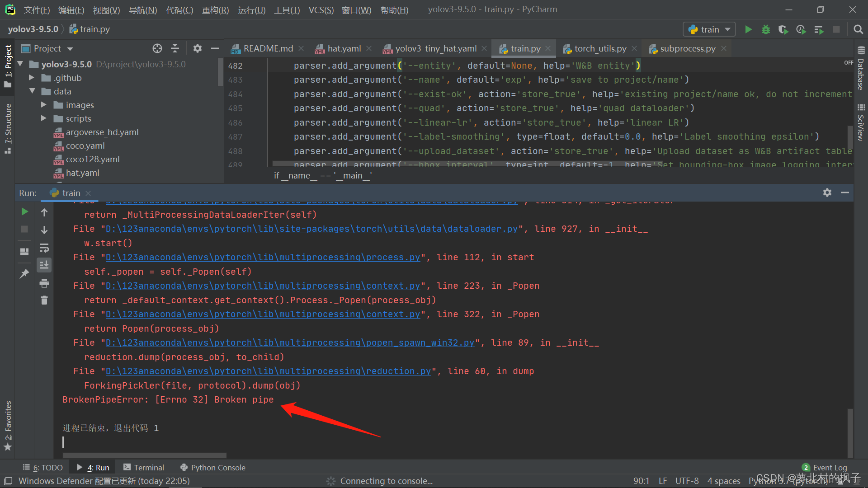Expand the scripts folder
Viewport: 868px width, 488px height.
pos(44,118)
